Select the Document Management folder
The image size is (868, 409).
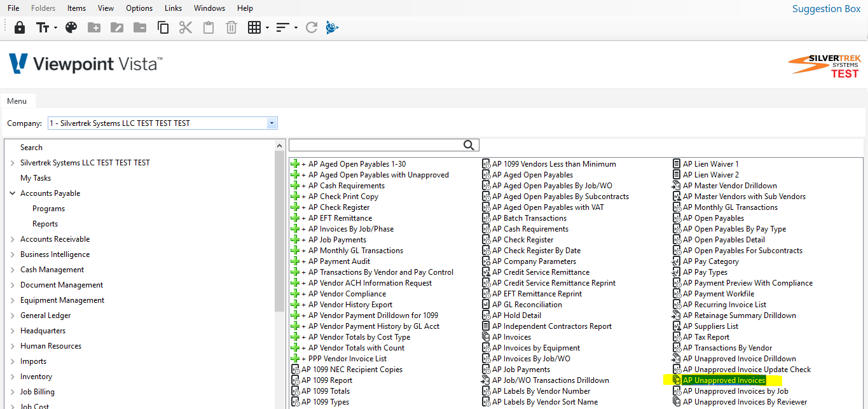point(62,285)
